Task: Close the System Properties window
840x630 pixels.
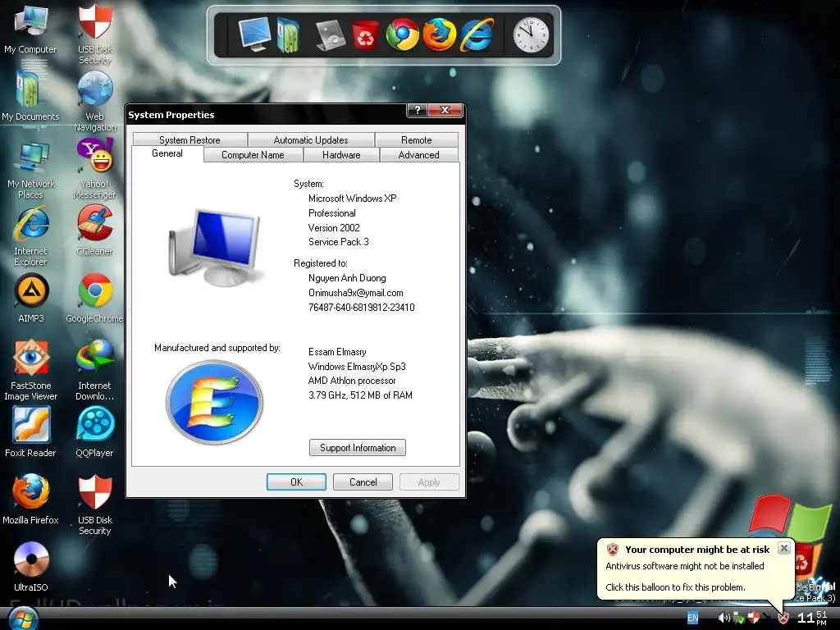Action: click(x=445, y=110)
